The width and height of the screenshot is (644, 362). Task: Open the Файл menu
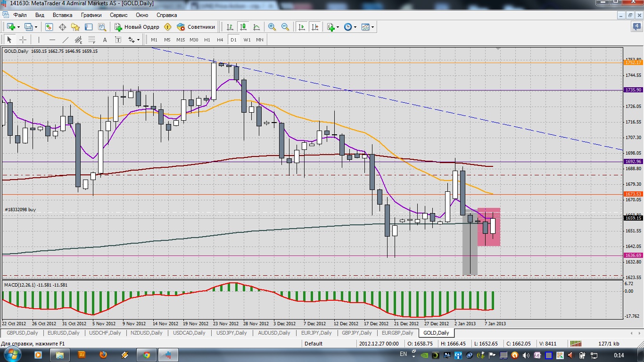pyautogui.click(x=20, y=15)
